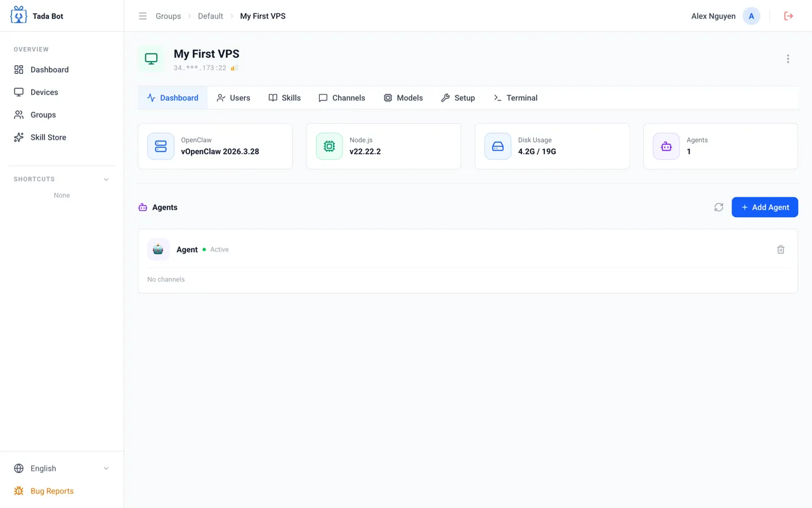Open Groups in the sidebar
Image resolution: width=812 pixels, height=508 pixels.
coord(62,115)
